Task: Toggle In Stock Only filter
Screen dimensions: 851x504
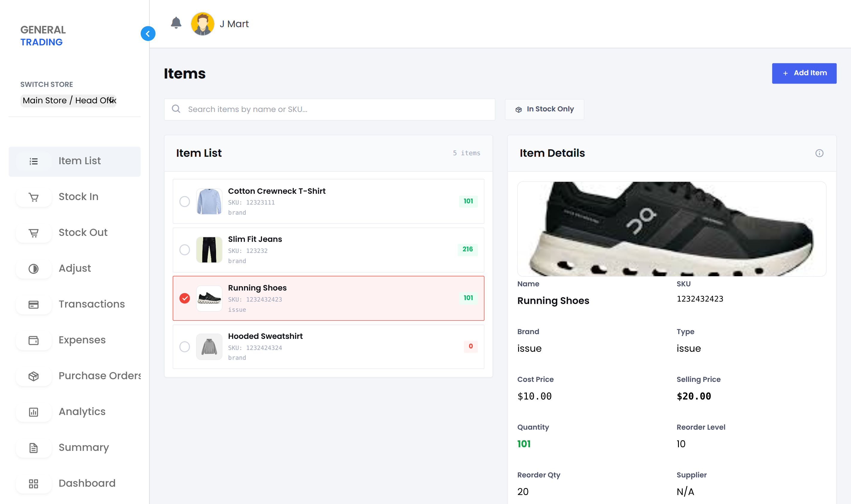Action: (544, 109)
